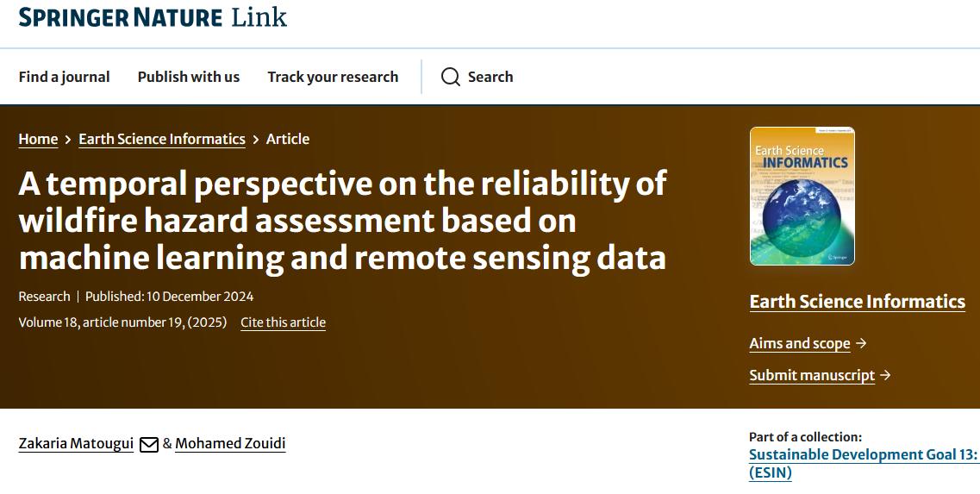View author Mohamed Zouidi's details

[230, 444]
